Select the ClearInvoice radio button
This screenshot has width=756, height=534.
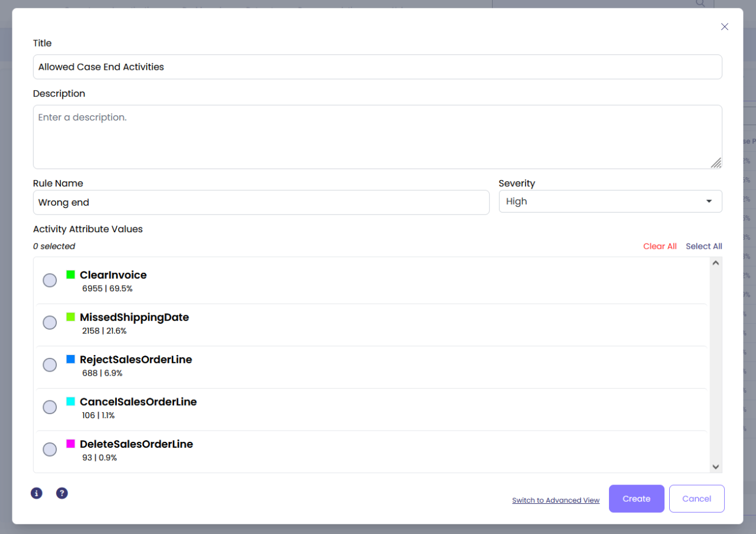(50, 280)
